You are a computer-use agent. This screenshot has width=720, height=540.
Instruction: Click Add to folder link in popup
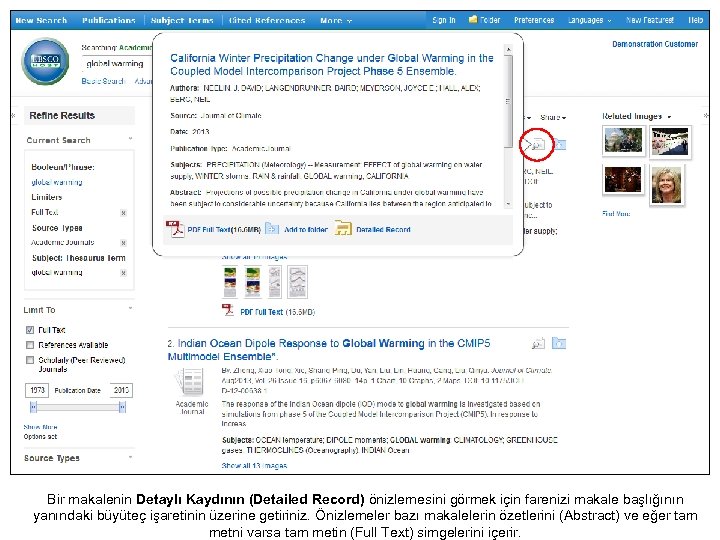point(306,230)
